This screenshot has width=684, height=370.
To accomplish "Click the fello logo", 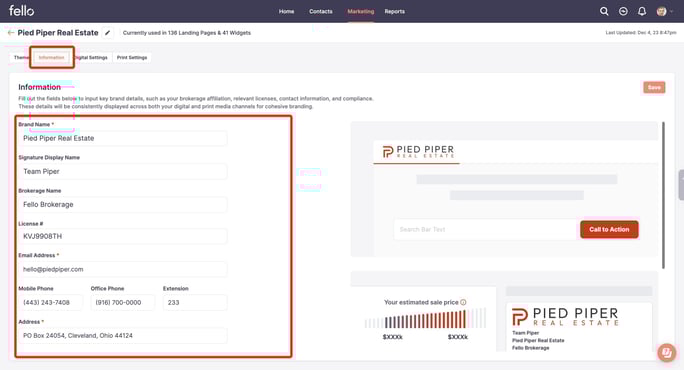I will point(21,10).
